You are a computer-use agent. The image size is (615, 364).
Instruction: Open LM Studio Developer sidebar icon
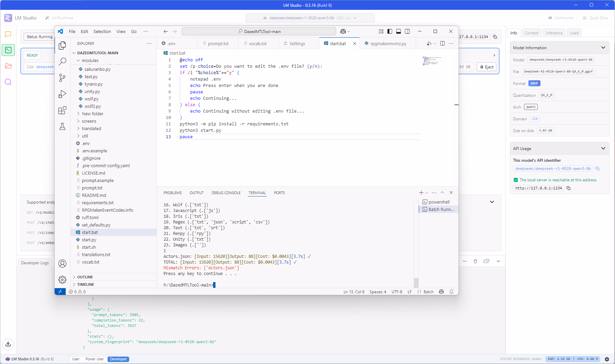point(8,50)
